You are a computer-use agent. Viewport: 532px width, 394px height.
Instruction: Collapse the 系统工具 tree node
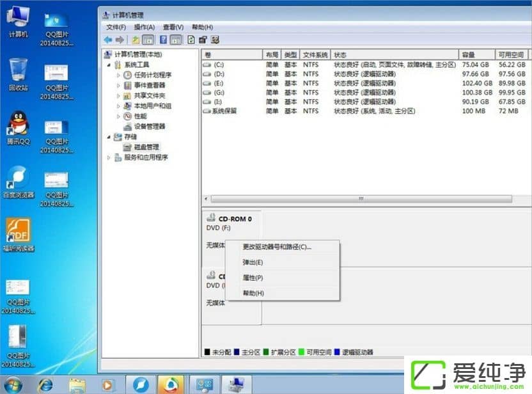pos(109,65)
